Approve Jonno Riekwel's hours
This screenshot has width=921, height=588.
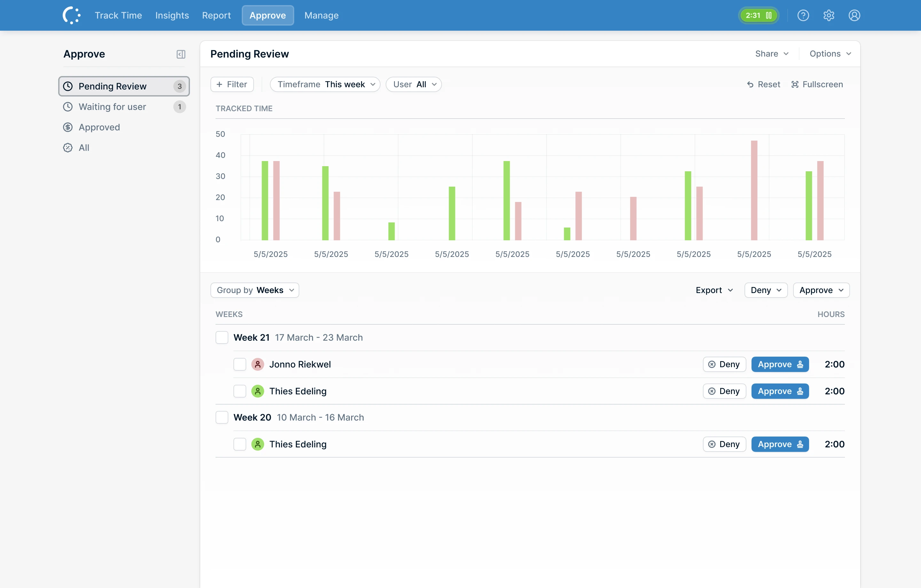click(x=780, y=364)
